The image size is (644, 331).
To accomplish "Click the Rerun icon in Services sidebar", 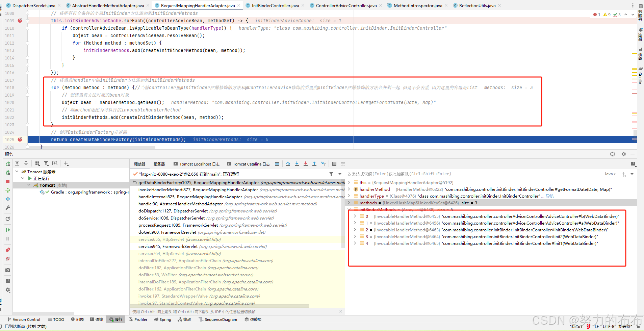I will click(8, 164).
